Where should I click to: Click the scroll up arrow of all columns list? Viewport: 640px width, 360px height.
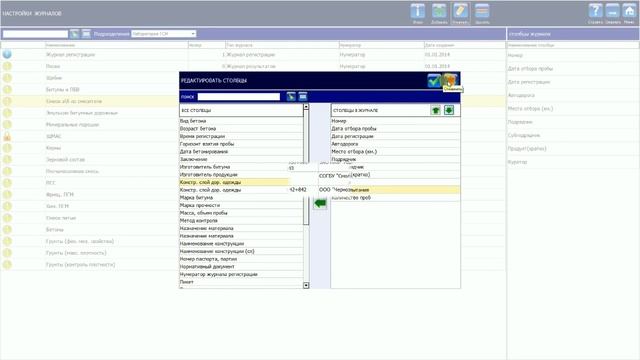[306, 107]
